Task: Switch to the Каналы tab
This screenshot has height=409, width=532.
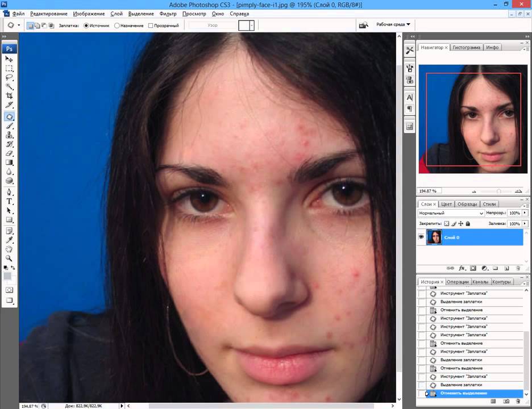Action: point(480,282)
